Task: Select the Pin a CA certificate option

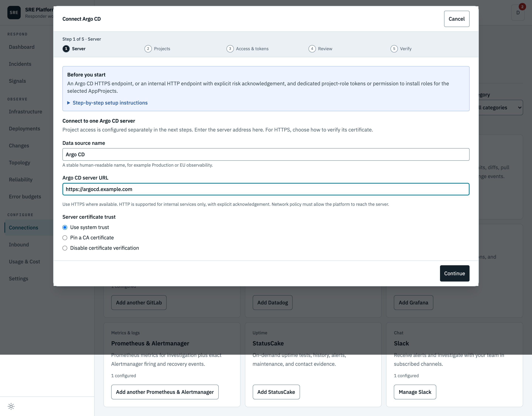Action: click(65, 238)
